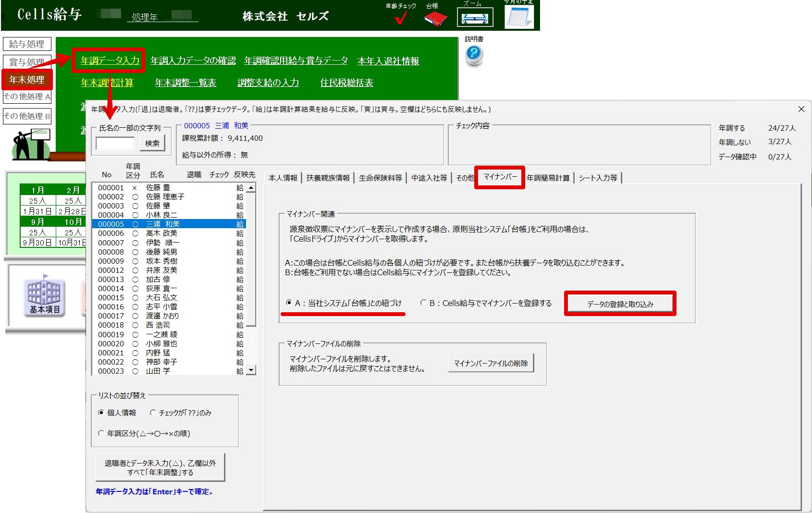Open the 生命保険料等 tab
812x513 pixels.
pyautogui.click(x=380, y=178)
